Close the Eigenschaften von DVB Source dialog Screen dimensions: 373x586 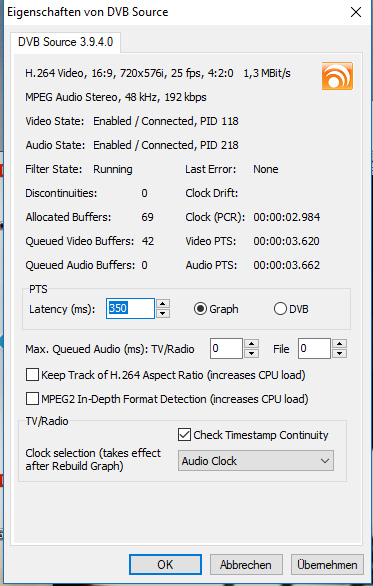(x=356, y=12)
